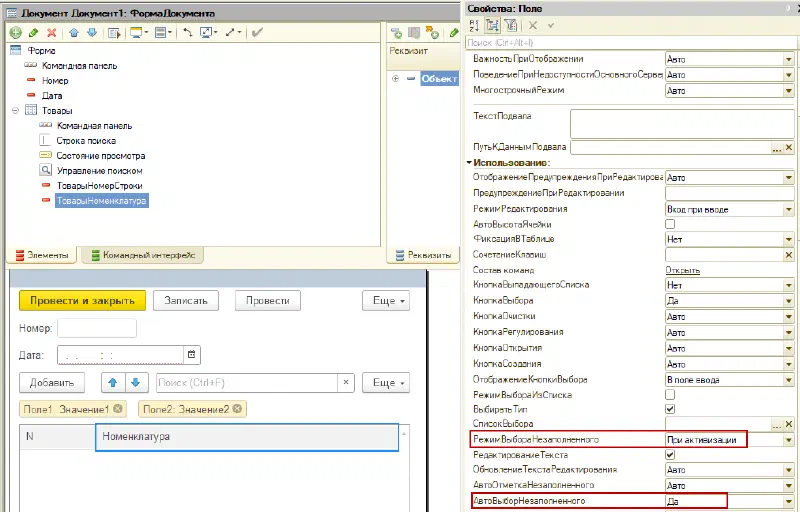Click Открыть link for Состав команд
The image size is (800, 512).
coord(683,270)
